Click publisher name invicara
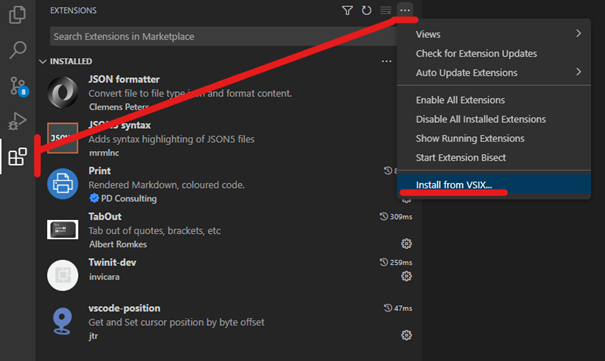This screenshot has height=361, width=605. pos(104,277)
